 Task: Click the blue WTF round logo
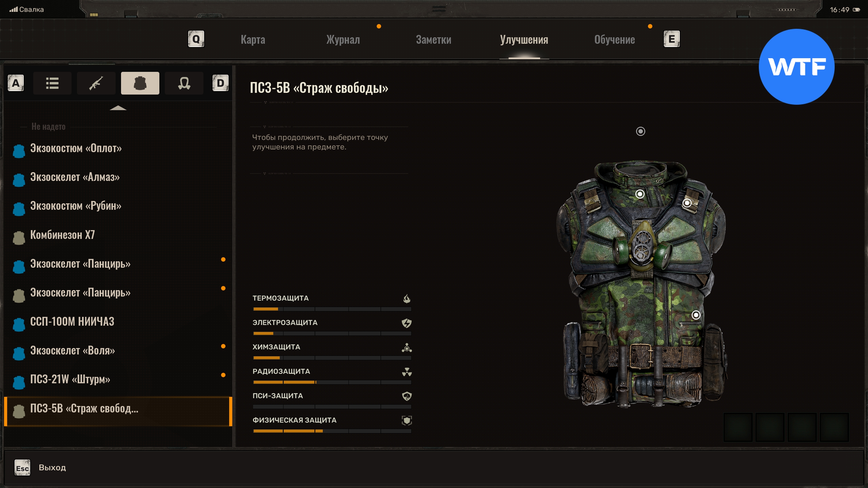pos(796,67)
